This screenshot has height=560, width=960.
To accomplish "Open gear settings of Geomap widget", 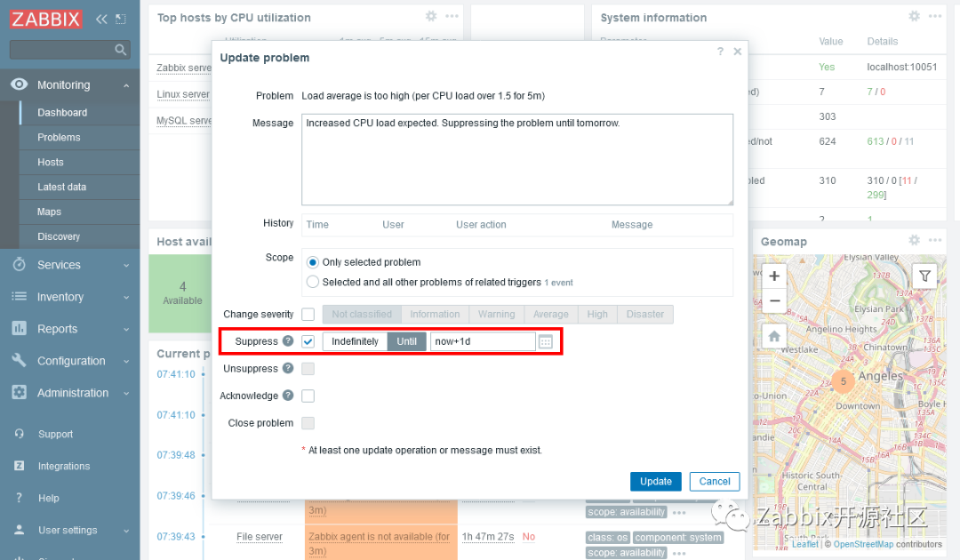I will pos(914,241).
